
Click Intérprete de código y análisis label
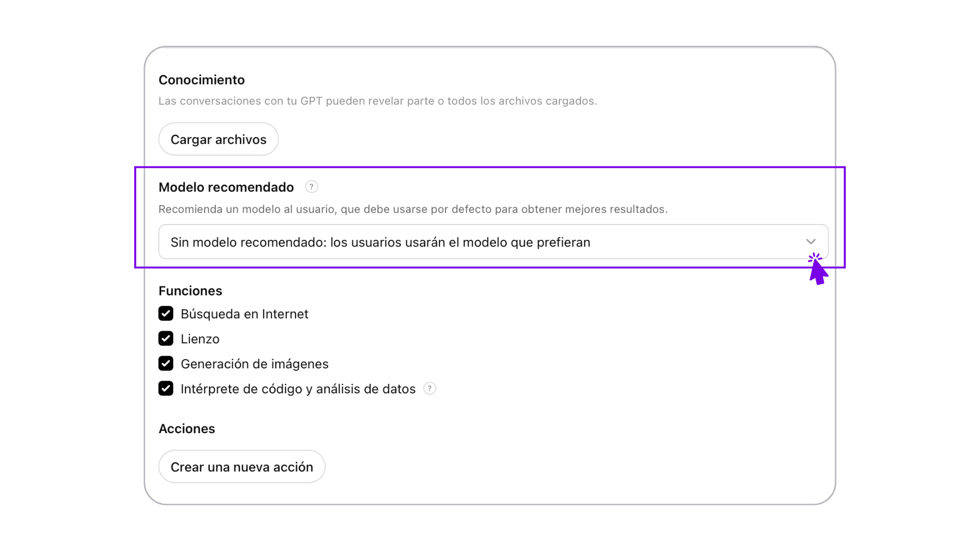pyautogui.click(x=298, y=389)
